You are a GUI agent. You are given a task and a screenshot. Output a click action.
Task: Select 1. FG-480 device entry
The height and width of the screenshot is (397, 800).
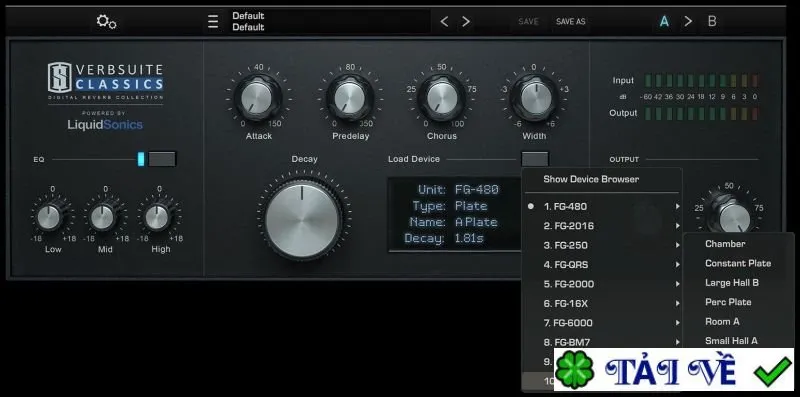click(x=602, y=206)
